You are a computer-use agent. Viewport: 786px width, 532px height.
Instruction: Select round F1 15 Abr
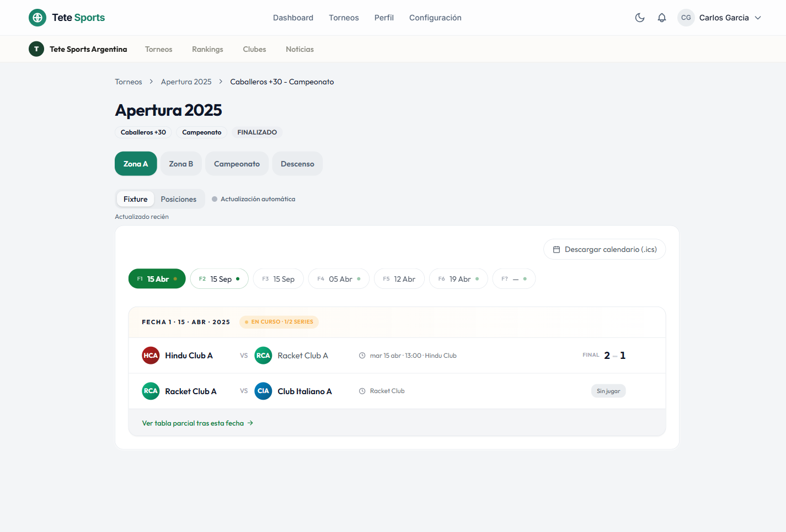157,279
